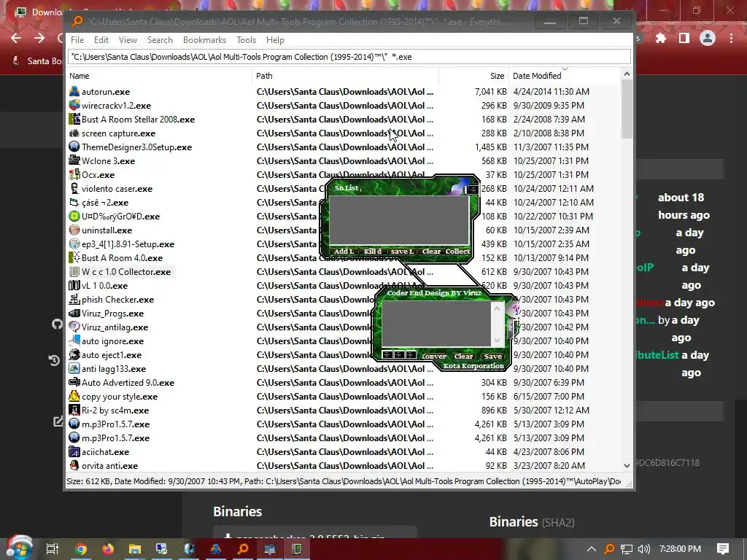Screen dimensions: 747x560
Task: Minimize the Sn List green window
Action: coord(472,190)
